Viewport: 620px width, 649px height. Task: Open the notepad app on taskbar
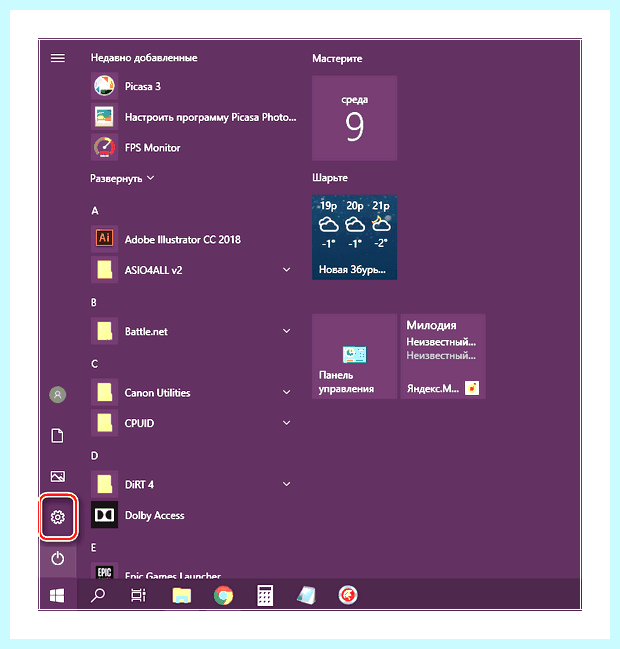[307, 596]
